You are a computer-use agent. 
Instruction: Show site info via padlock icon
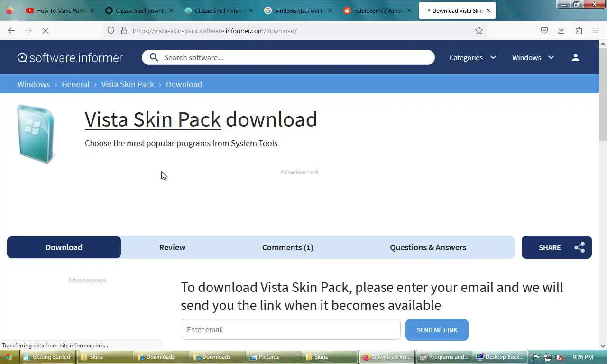coord(124,31)
